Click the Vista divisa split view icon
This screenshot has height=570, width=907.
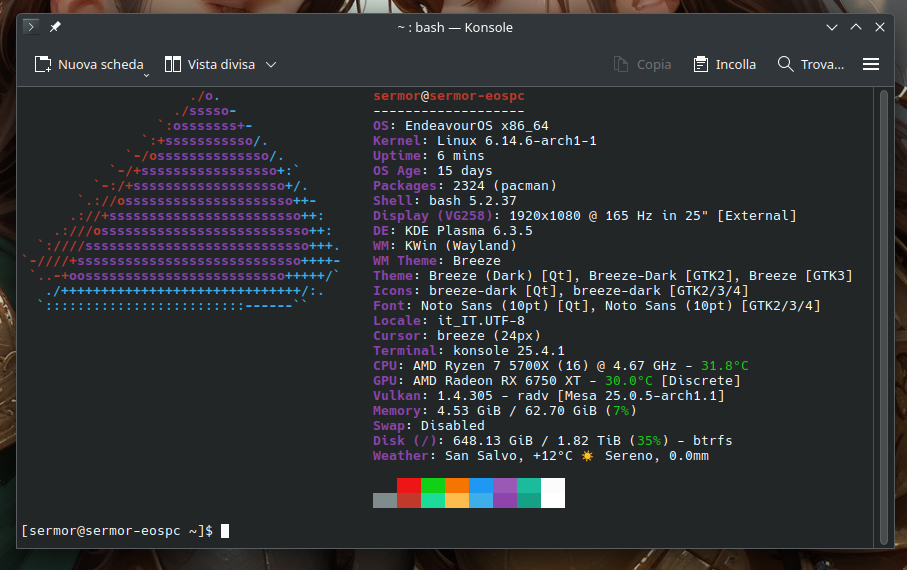173,64
